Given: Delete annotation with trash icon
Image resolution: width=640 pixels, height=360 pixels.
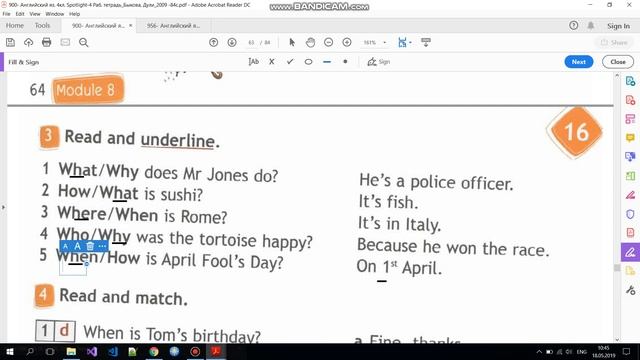Looking at the screenshot, I should point(90,247).
